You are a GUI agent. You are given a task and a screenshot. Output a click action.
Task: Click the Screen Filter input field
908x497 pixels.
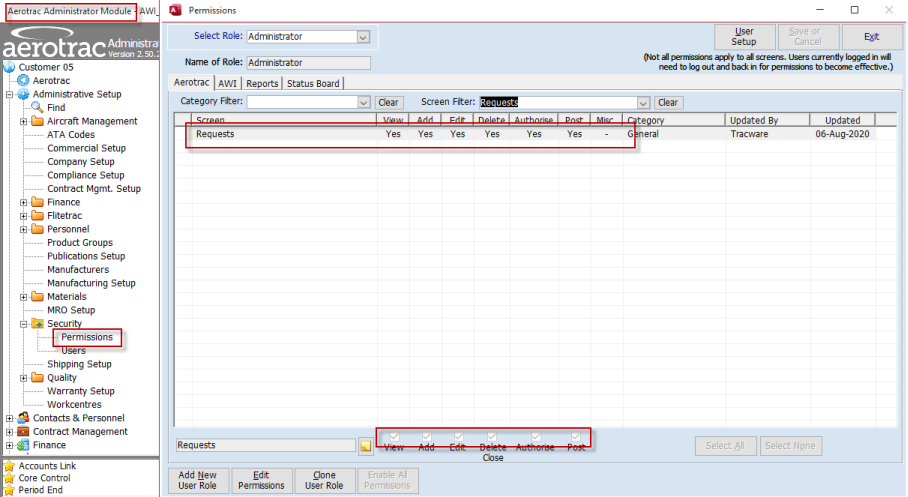coord(558,103)
